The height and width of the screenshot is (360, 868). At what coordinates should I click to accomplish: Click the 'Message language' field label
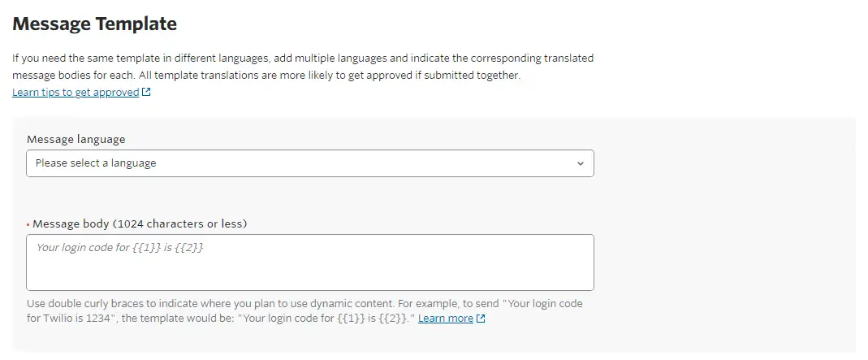point(76,139)
